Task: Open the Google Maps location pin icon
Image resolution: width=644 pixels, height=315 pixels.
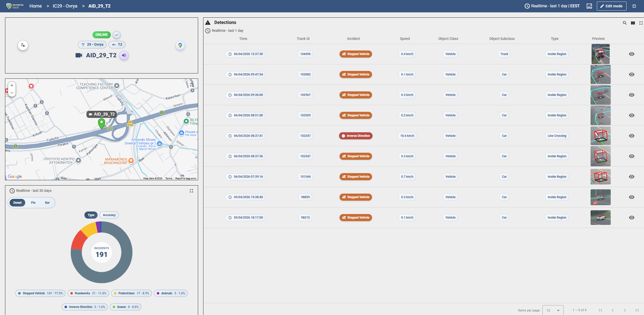Action: pos(180,45)
